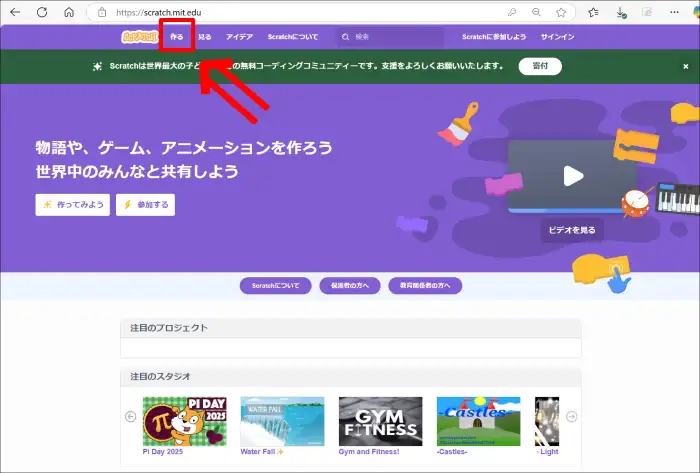The height and width of the screenshot is (473, 700).
Task: Close the donation banner with the X
Action: tap(686, 66)
